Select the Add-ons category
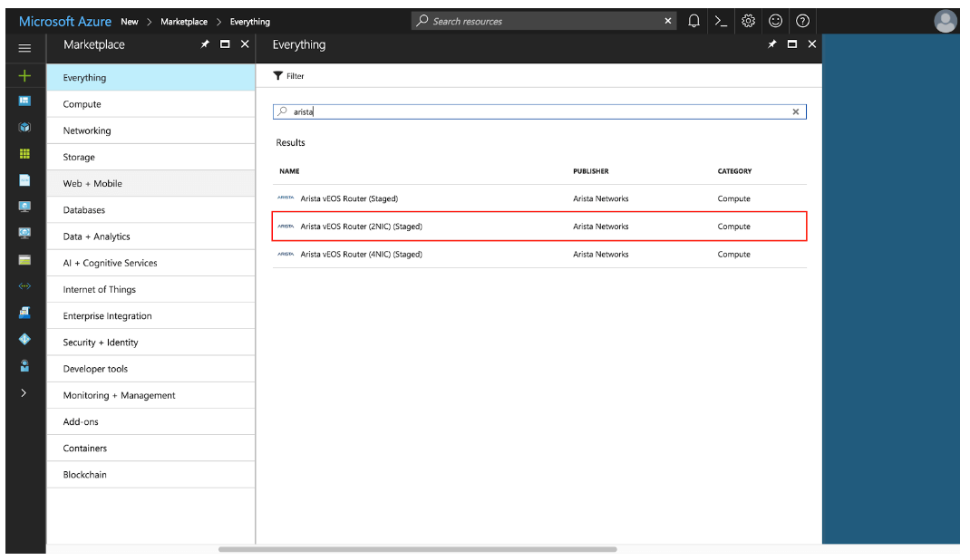The height and width of the screenshot is (560, 970). pos(151,422)
